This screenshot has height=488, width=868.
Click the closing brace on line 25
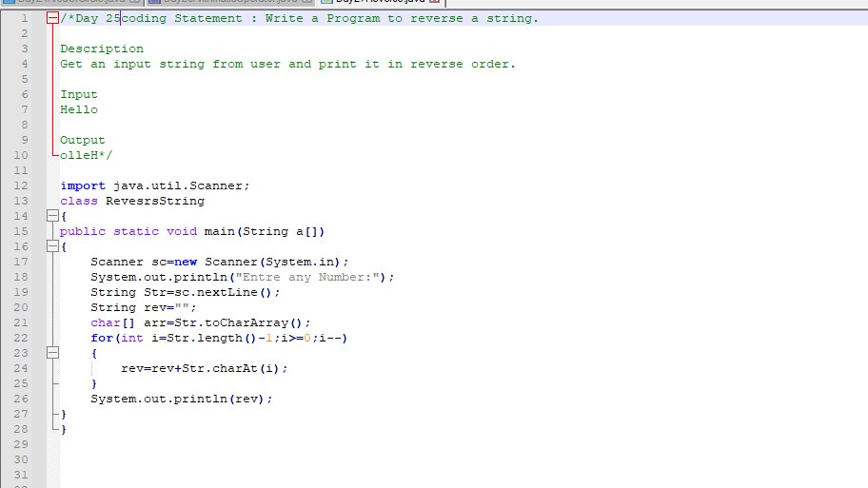click(x=94, y=383)
